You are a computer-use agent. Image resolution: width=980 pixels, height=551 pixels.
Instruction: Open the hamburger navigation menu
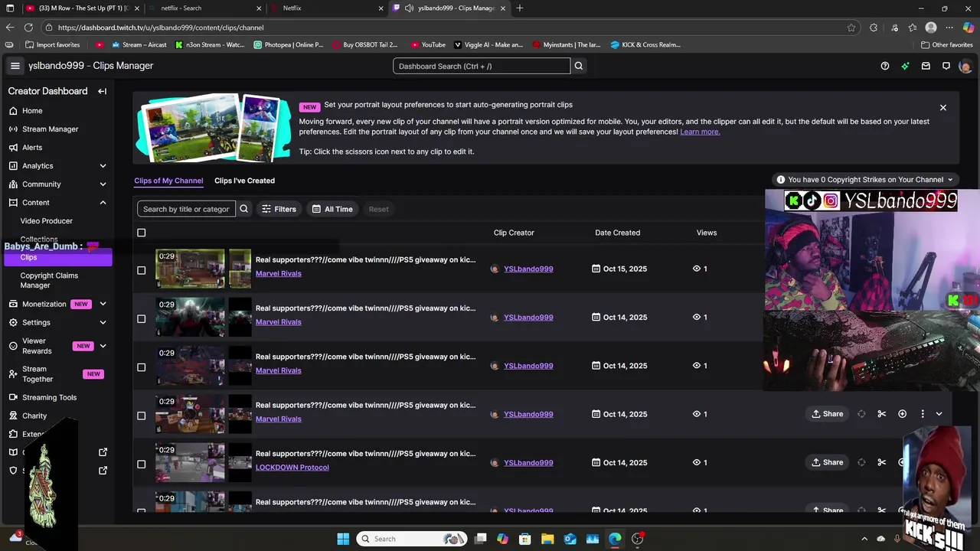click(15, 66)
